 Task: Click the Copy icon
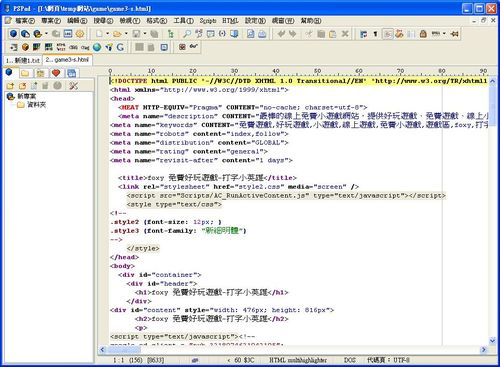[x=321, y=34]
